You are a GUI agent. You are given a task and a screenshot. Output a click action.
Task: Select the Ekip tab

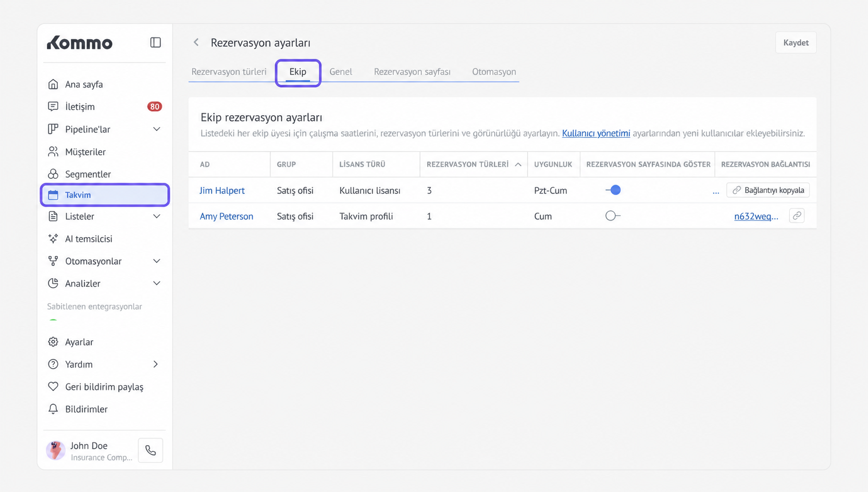click(298, 72)
